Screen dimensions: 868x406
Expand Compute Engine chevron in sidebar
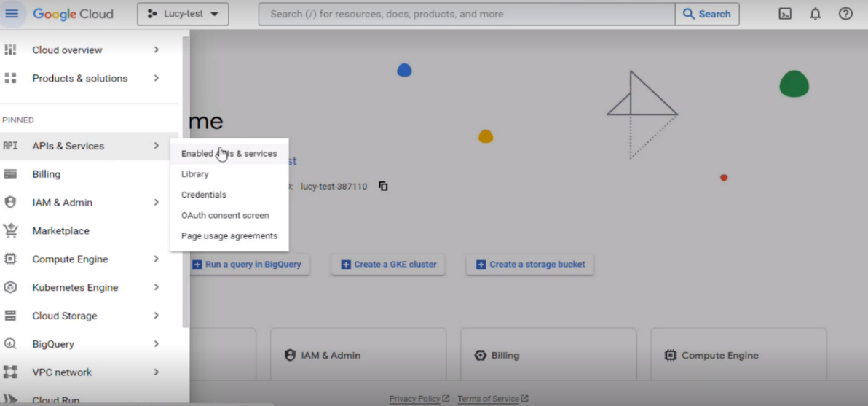point(156,259)
